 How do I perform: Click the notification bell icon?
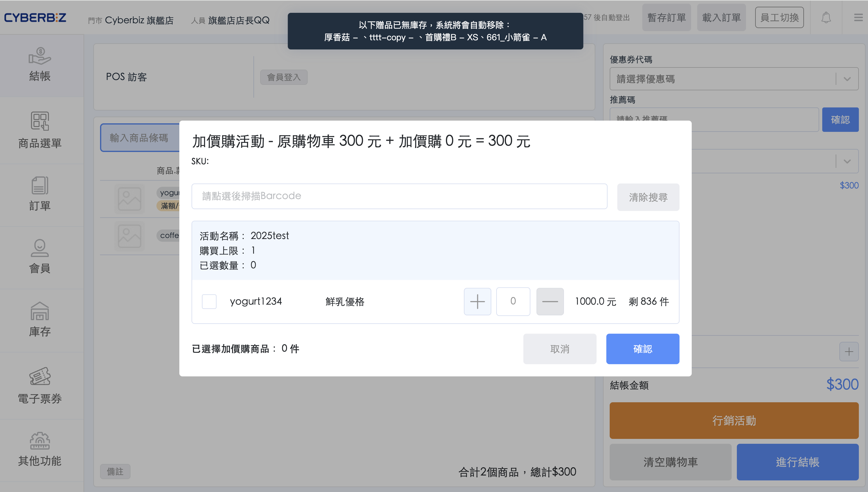point(826,18)
